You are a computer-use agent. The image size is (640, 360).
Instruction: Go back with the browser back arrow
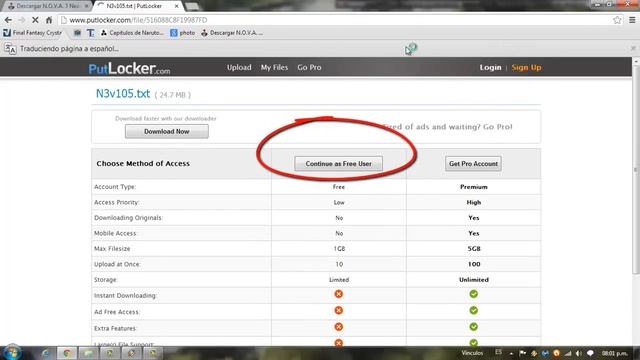coord(8,20)
